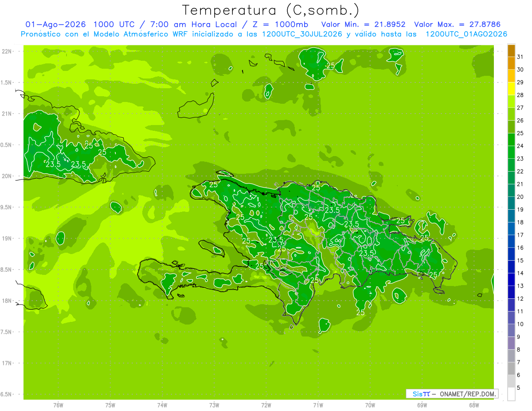
Task: Click the Temperatura (C,somb.) title
Action: click(x=271, y=10)
